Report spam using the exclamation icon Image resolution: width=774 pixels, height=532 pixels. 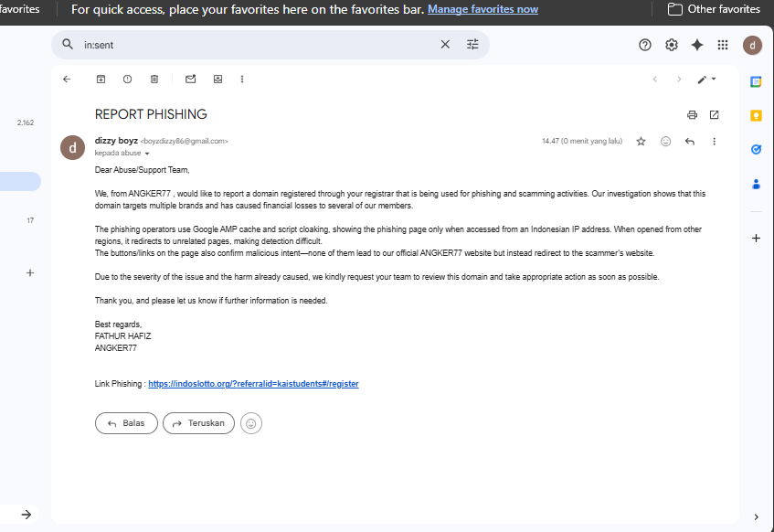point(127,79)
